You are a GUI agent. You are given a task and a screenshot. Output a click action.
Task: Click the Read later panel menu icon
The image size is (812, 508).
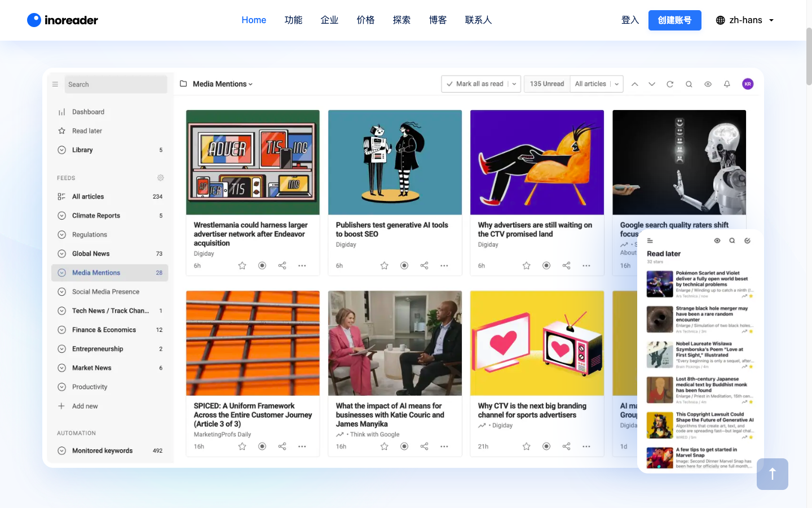pos(650,240)
